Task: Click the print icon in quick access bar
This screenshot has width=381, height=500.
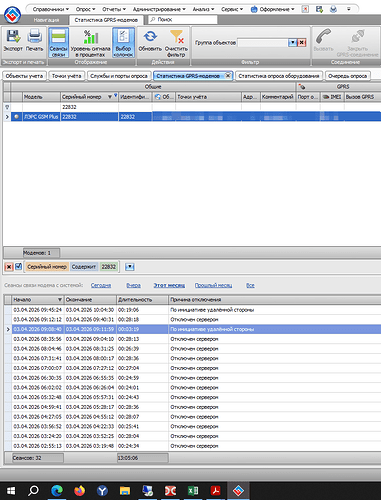Action: pyautogui.click(x=333, y=9)
